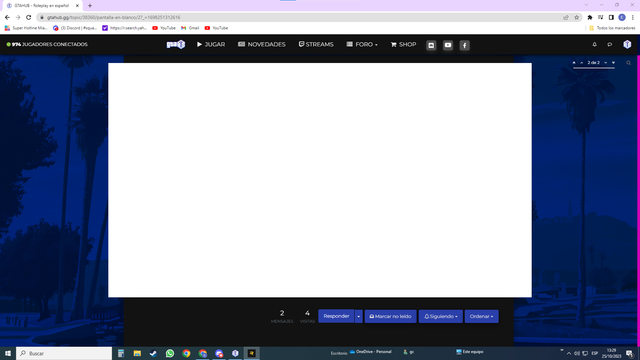Open Todos los marcadores folder
This screenshot has height=360, width=640.
[612, 28]
